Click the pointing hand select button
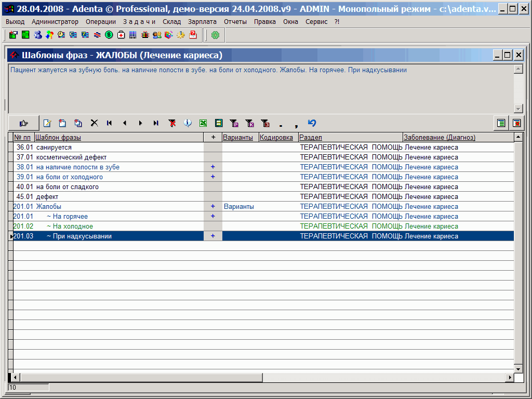This screenshot has height=399, width=532. 23,123
